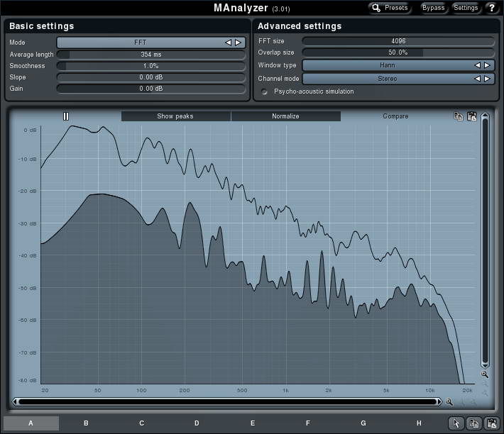Switch to preset slot D
The image size is (504, 434).
(x=197, y=423)
